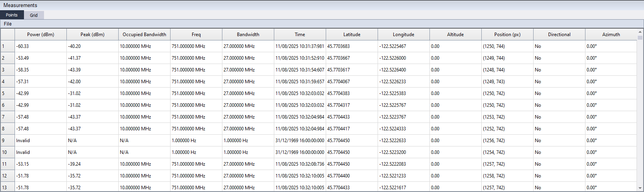
Task: Click the Freq column header
Action: pos(196,35)
